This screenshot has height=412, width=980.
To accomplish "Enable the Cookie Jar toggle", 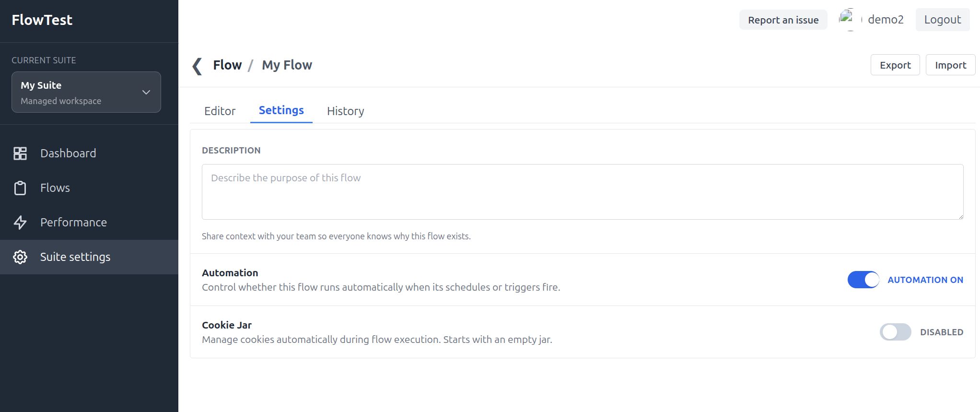I will pyautogui.click(x=895, y=332).
